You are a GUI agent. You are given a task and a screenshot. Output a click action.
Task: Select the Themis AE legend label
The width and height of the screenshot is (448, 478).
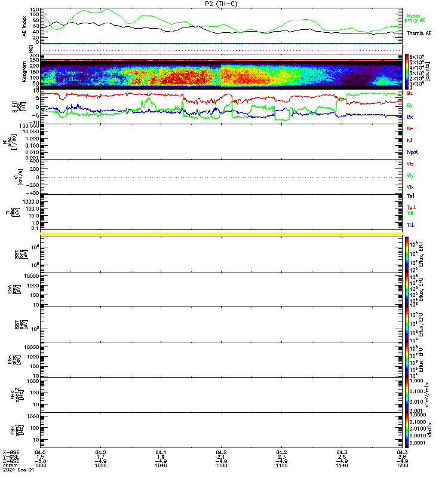tap(419, 33)
